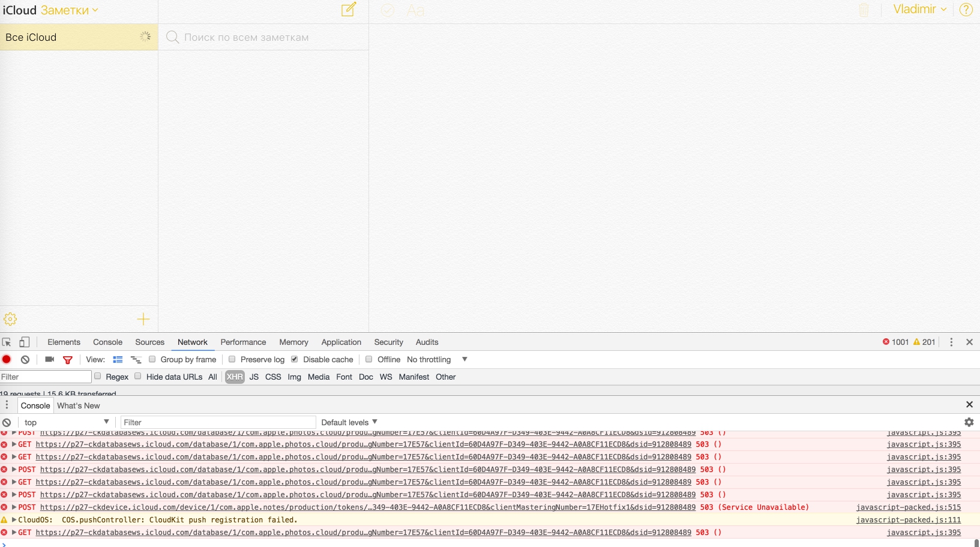
Task: Open javascript-packed.js:515 source link
Action: pyautogui.click(x=909, y=507)
